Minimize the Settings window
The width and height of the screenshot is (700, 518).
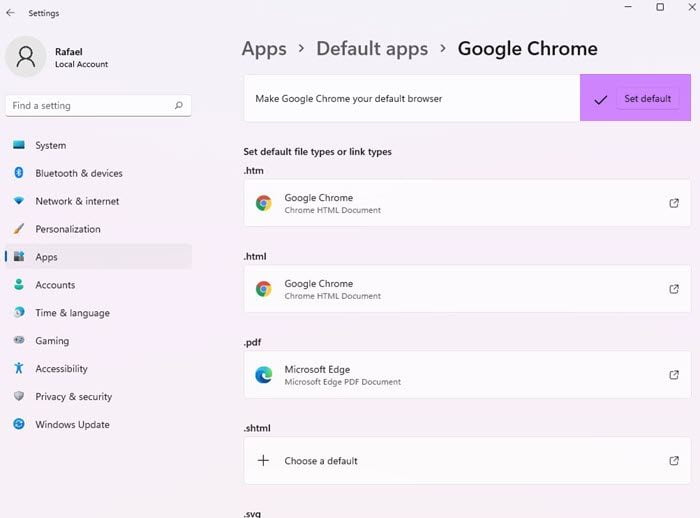[628, 7]
